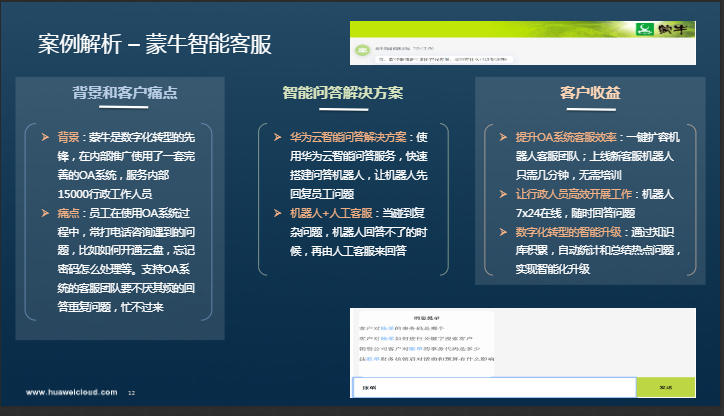Click the fourth suggested question in chat list

427,359
